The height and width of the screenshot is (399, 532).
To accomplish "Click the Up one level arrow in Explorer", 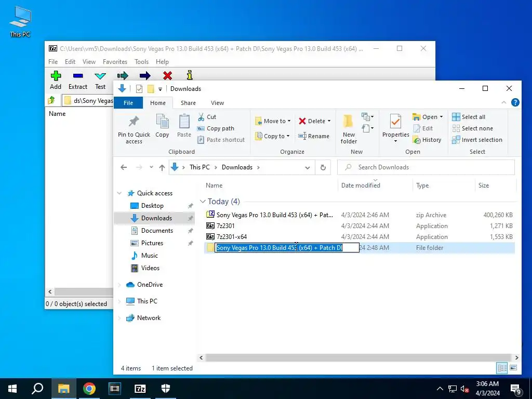I will coord(162,168).
